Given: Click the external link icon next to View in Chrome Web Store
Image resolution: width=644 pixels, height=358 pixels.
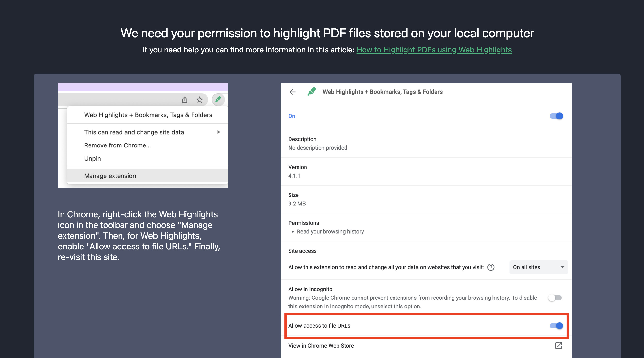Looking at the screenshot, I should point(559,346).
